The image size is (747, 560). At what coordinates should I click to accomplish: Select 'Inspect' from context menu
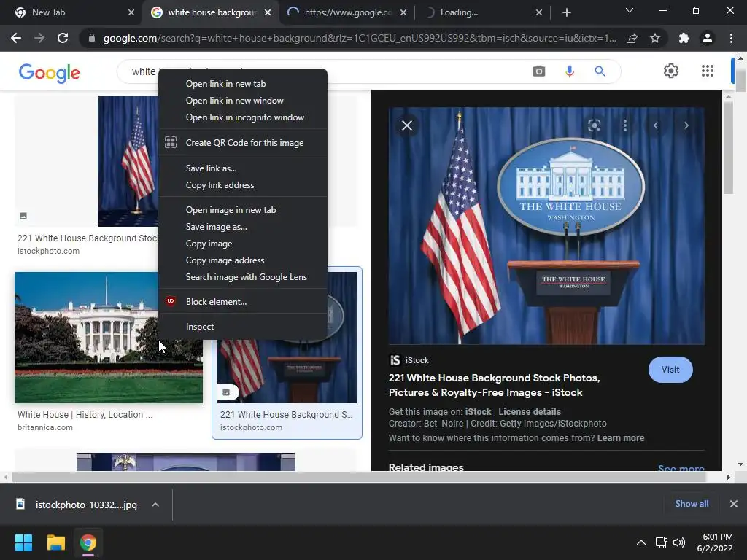click(242, 327)
